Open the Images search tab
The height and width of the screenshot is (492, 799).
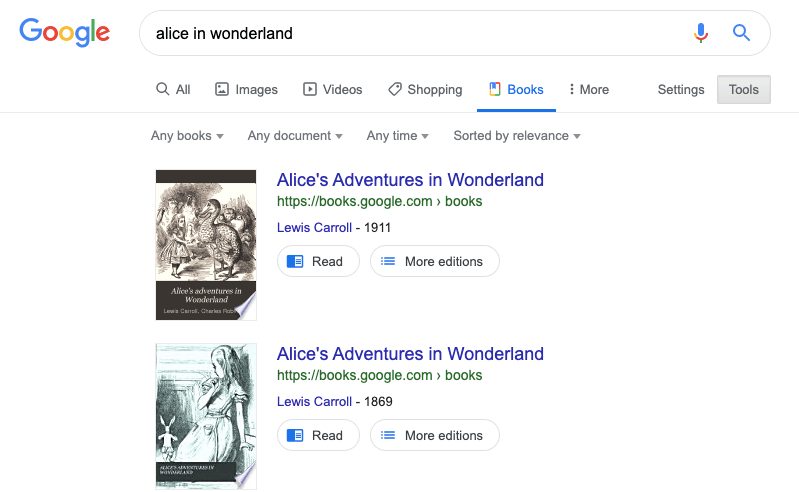point(246,89)
